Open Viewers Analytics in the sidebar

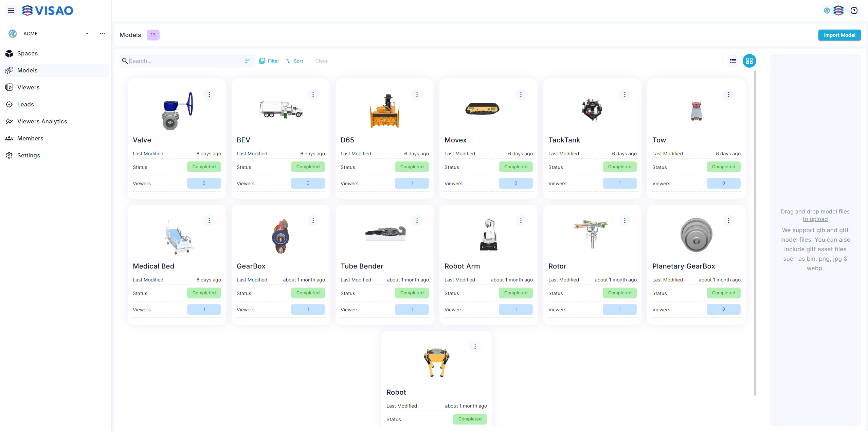click(42, 121)
